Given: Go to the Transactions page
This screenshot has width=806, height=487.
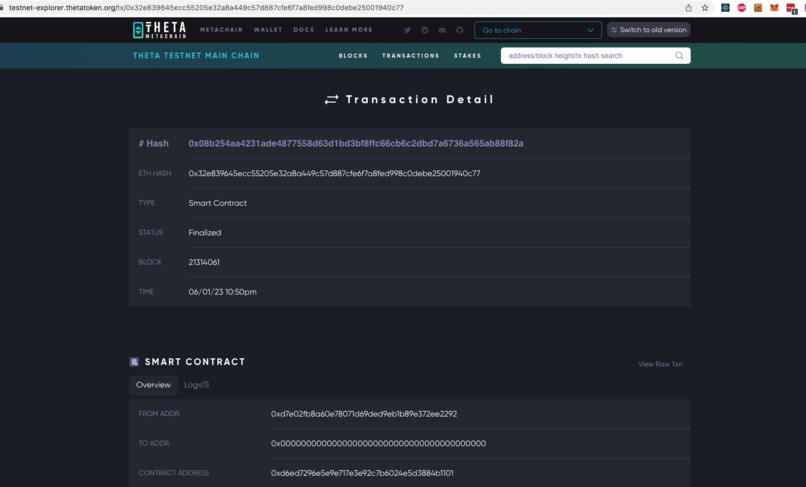Looking at the screenshot, I should 411,56.
